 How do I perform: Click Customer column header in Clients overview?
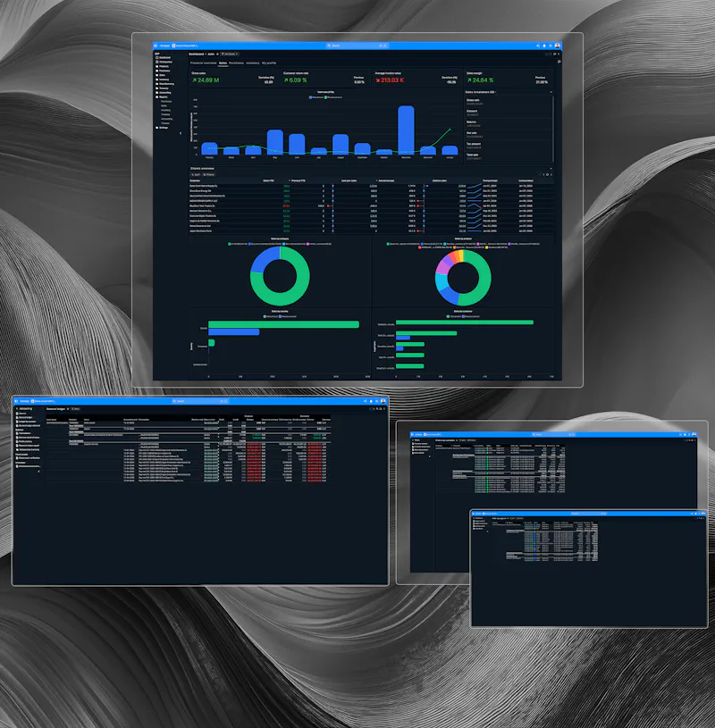point(195,180)
